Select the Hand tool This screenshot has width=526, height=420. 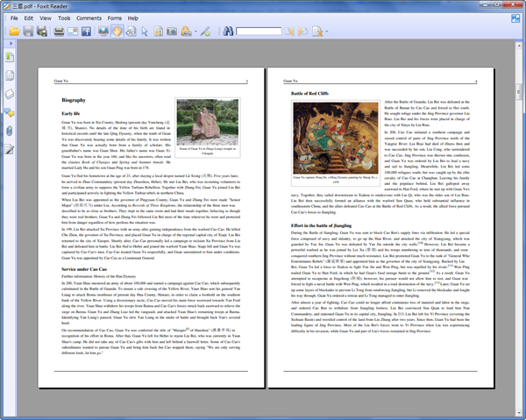(x=117, y=32)
